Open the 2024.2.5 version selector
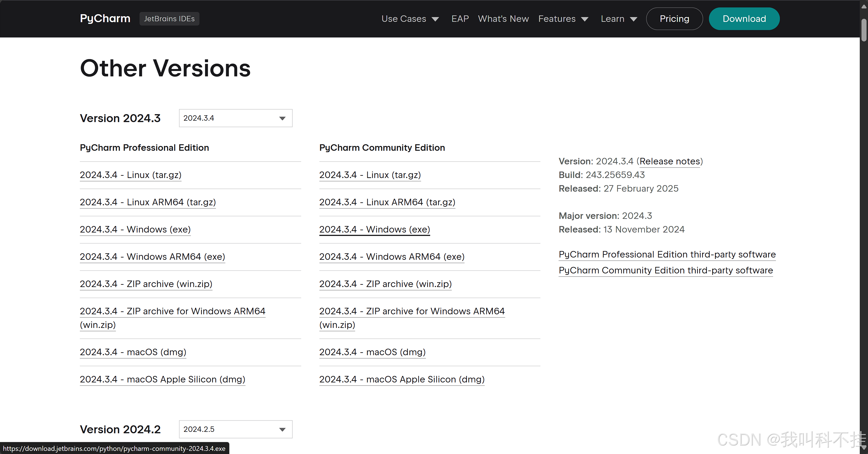The height and width of the screenshot is (454, 868). pos(236,429)
